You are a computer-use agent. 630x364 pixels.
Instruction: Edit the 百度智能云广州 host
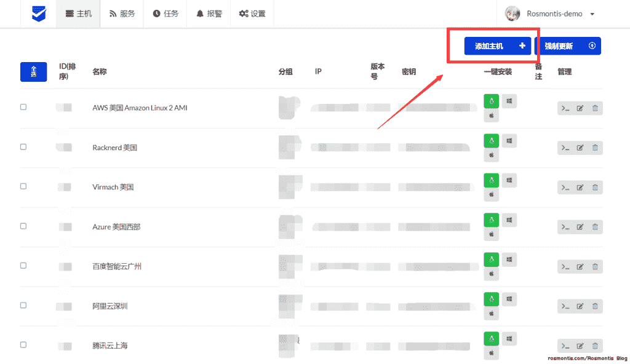[580, 267]
